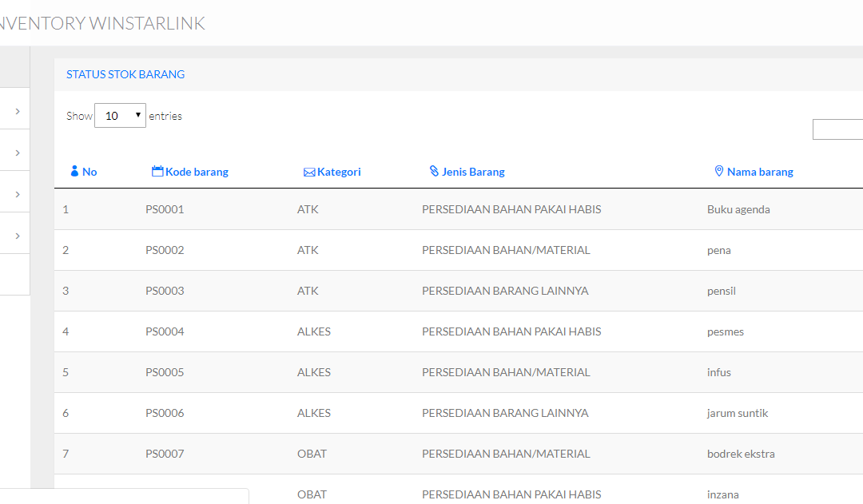The image size is (863, 504).
Task: Select code cell PS0006
Action: click(x=165, y=413)
